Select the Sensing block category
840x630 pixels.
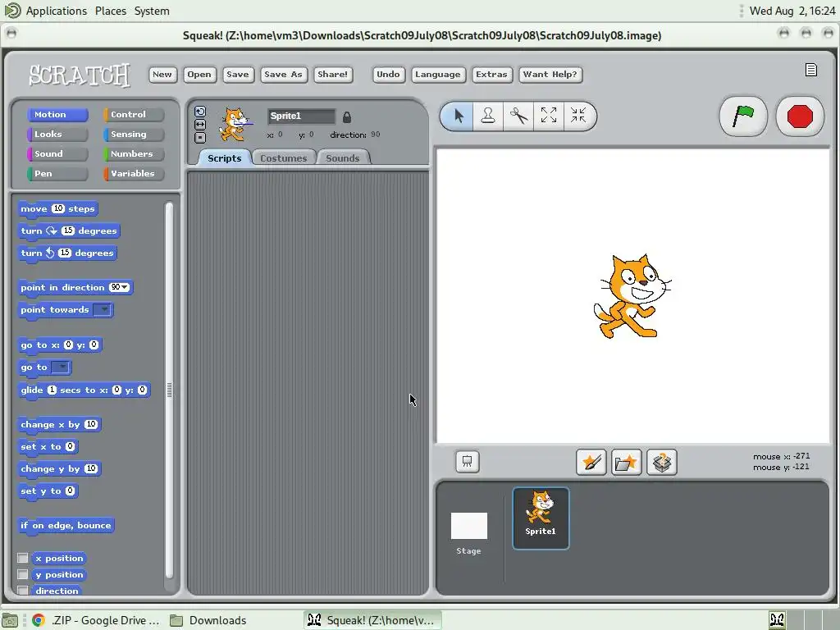(134, 135)
